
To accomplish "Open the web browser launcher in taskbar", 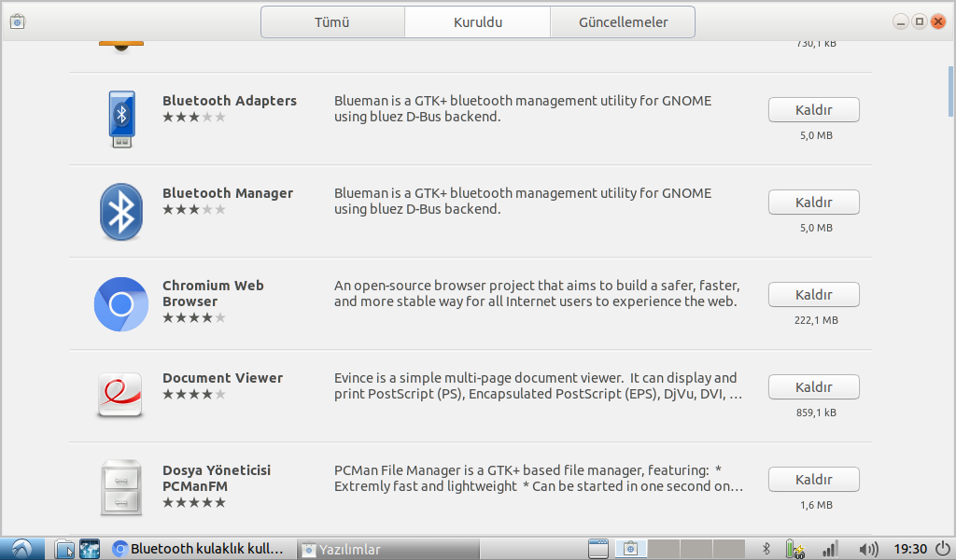I will [x=90, y=549].
